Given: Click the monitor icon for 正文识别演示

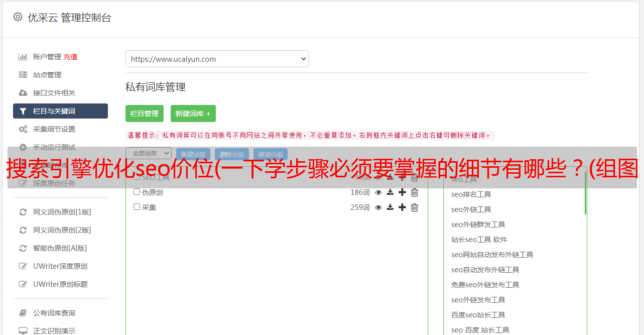Looking at the screenshot, I should 23,331.
